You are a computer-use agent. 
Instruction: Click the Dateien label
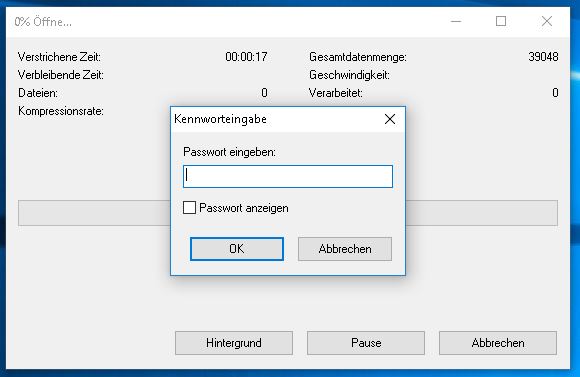point(38,93)
